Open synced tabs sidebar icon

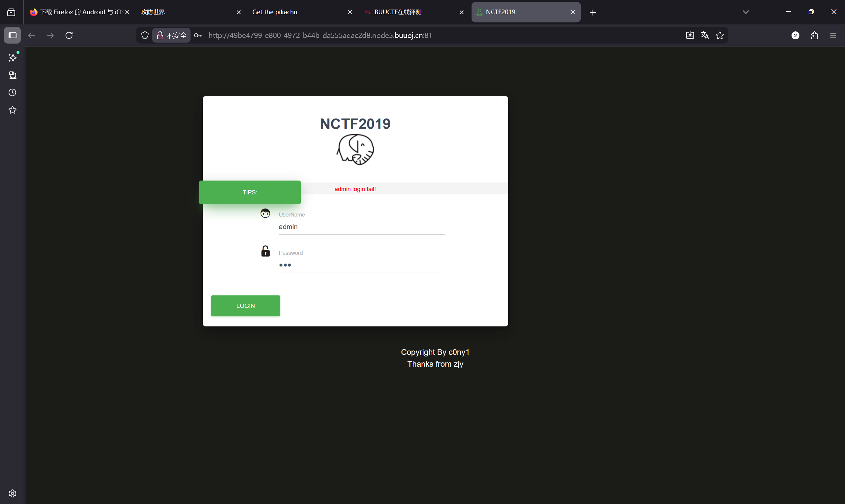(x=13, y=75)
